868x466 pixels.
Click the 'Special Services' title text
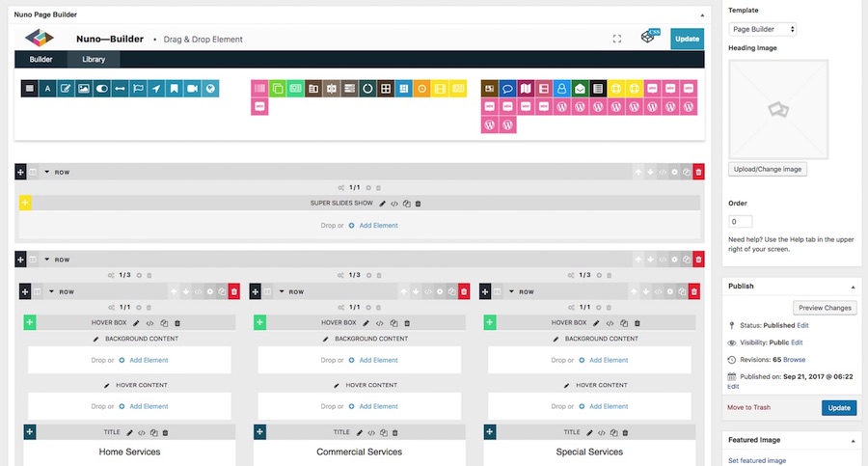(589, 452)
